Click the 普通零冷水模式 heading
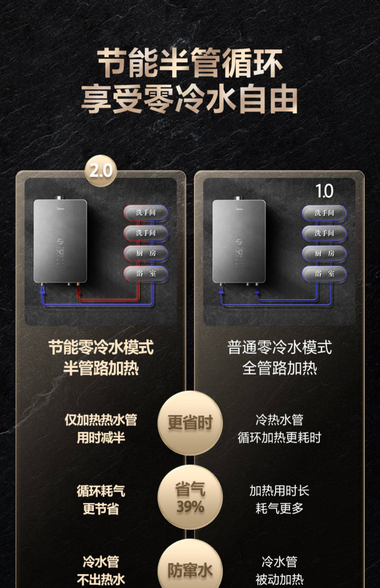The width and height of the screenshot is (380, 588). pos(279,347)
